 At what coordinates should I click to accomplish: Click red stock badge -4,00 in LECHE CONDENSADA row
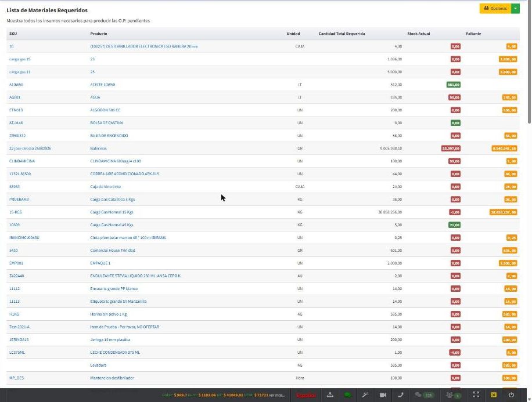(455, 353)
